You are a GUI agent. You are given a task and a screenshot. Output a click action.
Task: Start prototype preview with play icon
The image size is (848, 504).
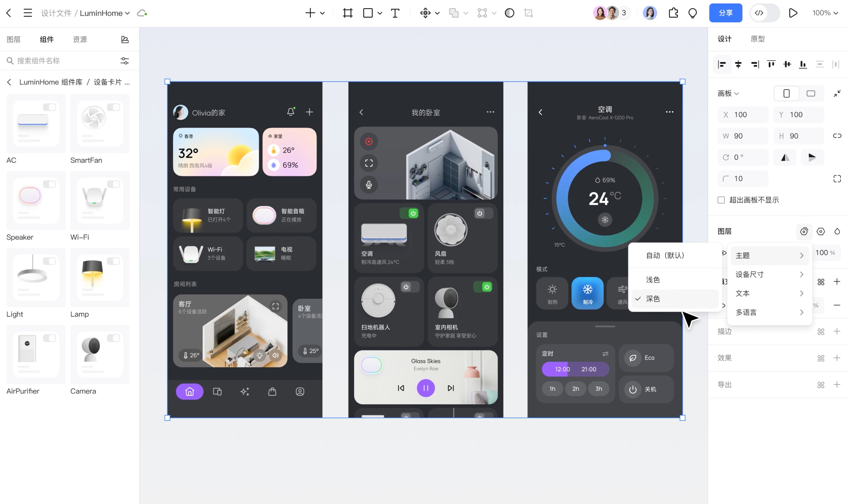(793, 13)
